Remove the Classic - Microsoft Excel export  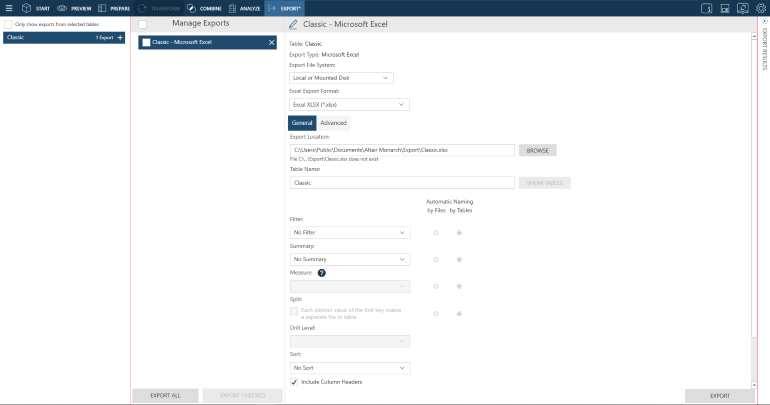click(272, 42)
